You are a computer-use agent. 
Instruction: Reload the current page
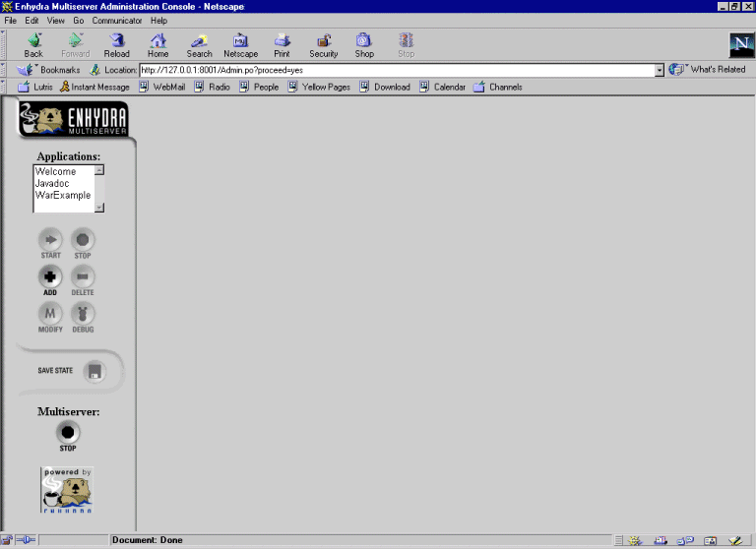click(117, 46)
